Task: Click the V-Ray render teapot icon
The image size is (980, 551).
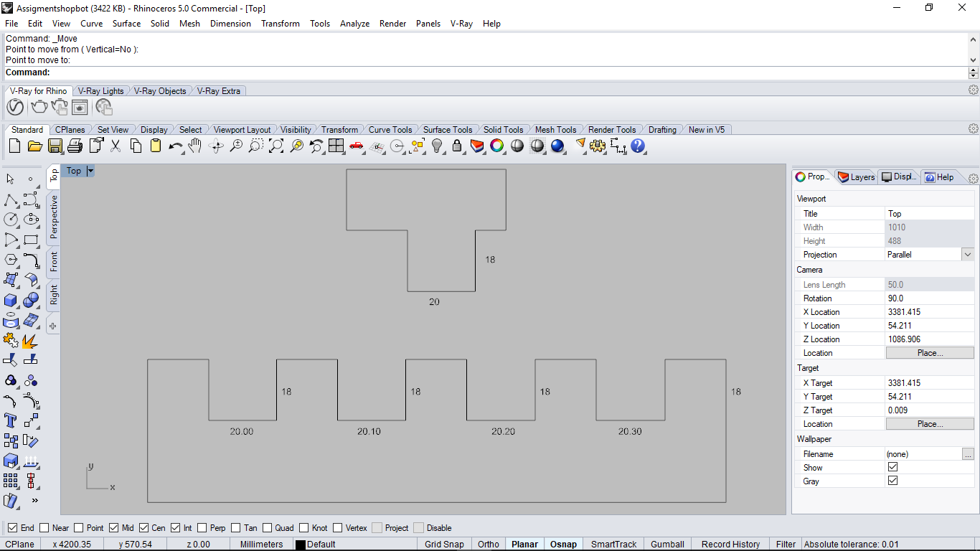Action: pos(39,107)
